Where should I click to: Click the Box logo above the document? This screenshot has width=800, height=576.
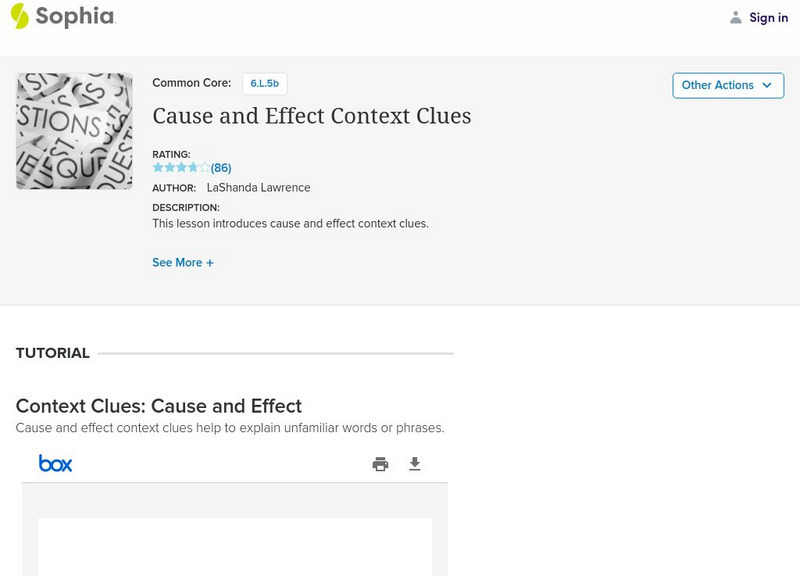(x=56, y=463)
